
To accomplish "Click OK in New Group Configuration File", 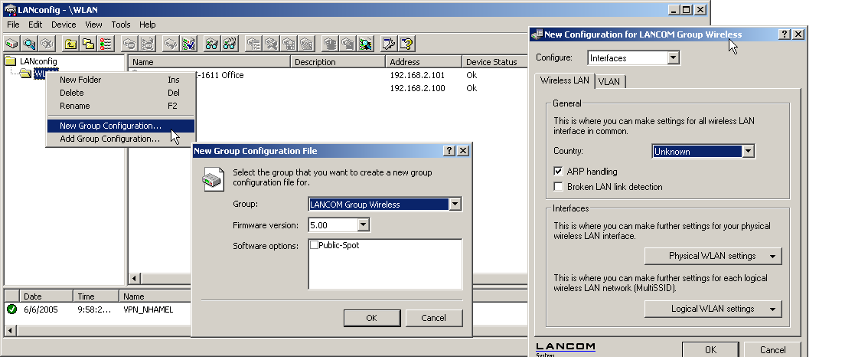I will 371,318.
